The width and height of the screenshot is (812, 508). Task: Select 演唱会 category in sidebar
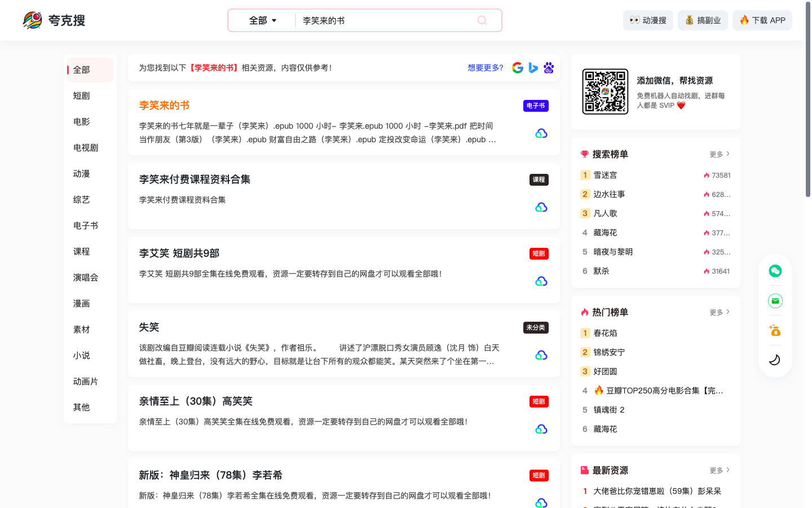click(x=90, y=278)
